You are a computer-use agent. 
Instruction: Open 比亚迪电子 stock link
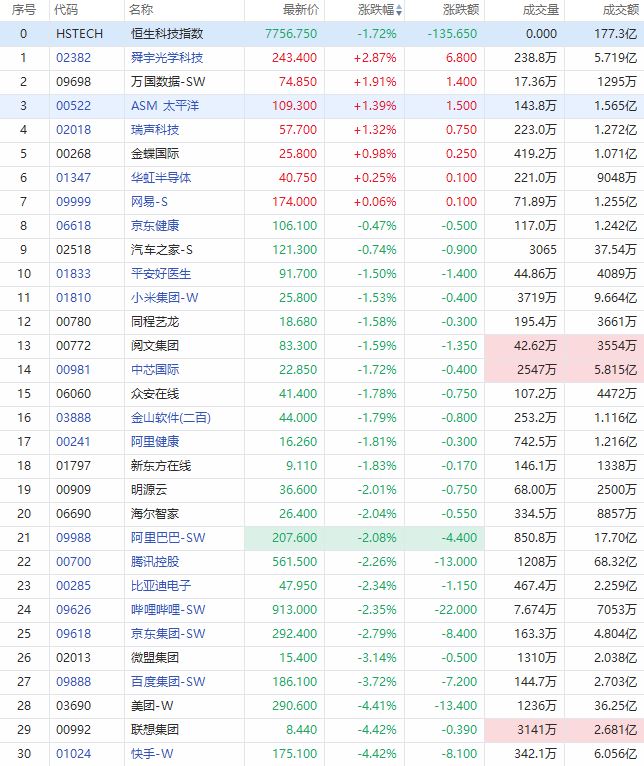(x=161, y=585)
